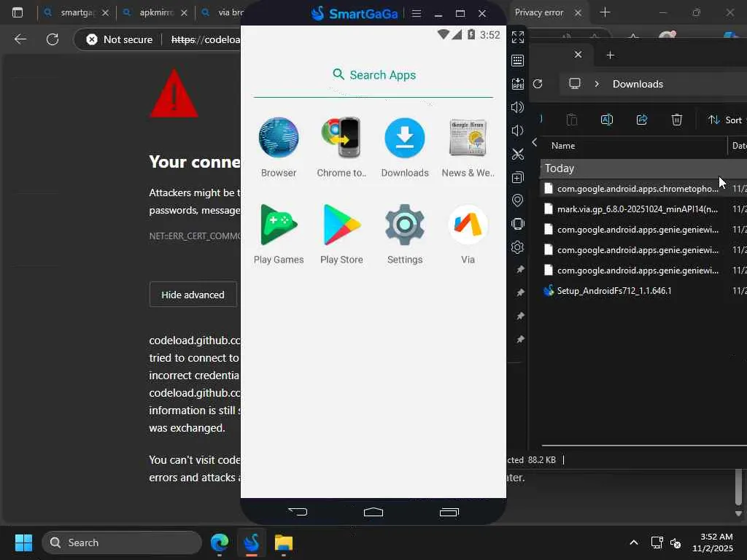Image resolution: width=747 pixels, height=560 pixels.
Task: Launch the Via browser app
Action: pyautogui.click(x=468, y=234)
